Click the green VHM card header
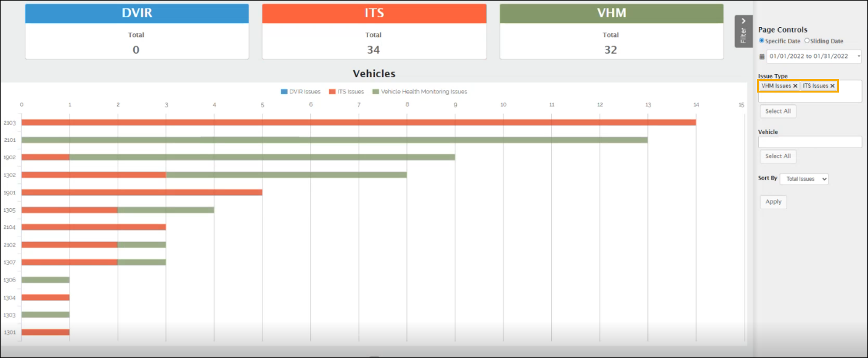This screenshot has width=868, height=358. pyautogui.click(x=611, y=14)
